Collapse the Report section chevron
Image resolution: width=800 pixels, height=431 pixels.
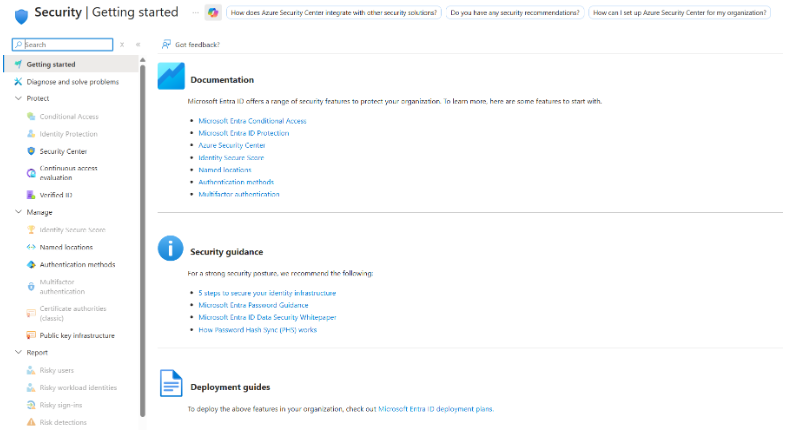(x=18, y=352)
